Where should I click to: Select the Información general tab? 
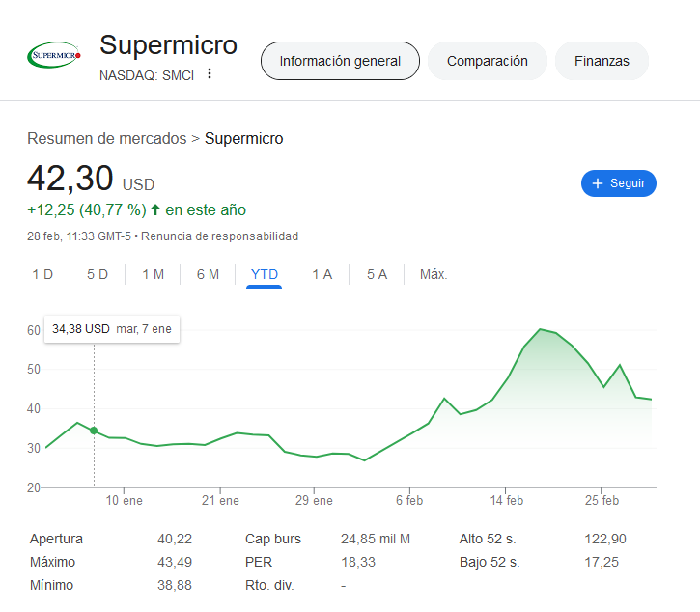(x=340, y=61)
